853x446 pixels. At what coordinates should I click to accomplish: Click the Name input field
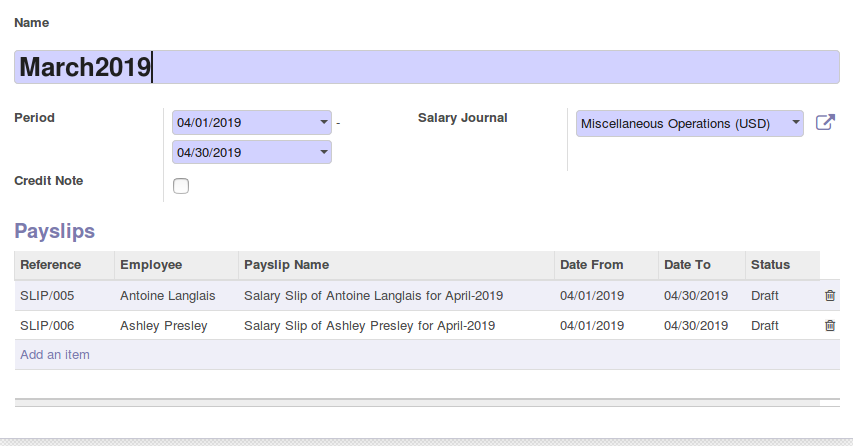coord(427,67)
